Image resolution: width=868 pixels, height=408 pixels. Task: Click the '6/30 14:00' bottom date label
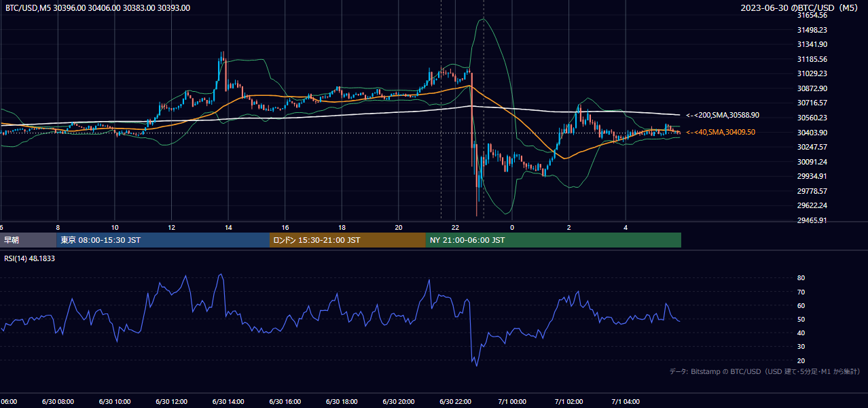tap(228, 401)
